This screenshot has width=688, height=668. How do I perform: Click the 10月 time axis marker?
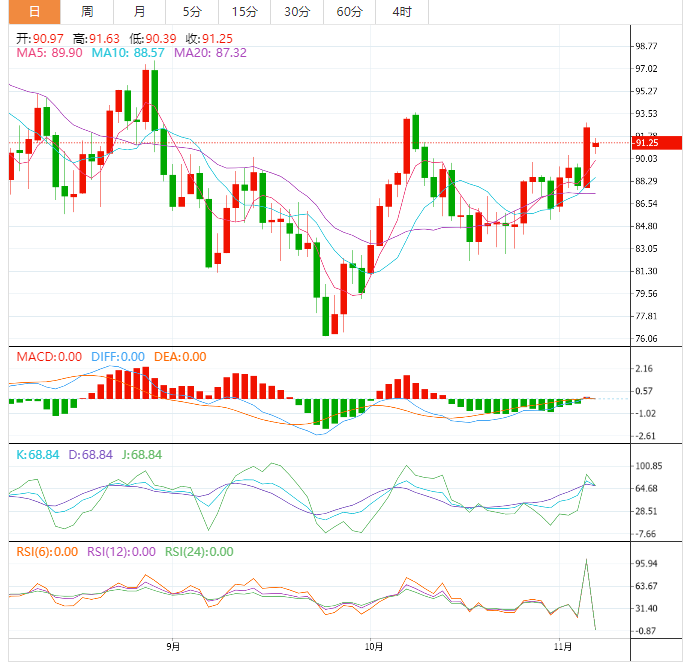(x=374, y=646)
